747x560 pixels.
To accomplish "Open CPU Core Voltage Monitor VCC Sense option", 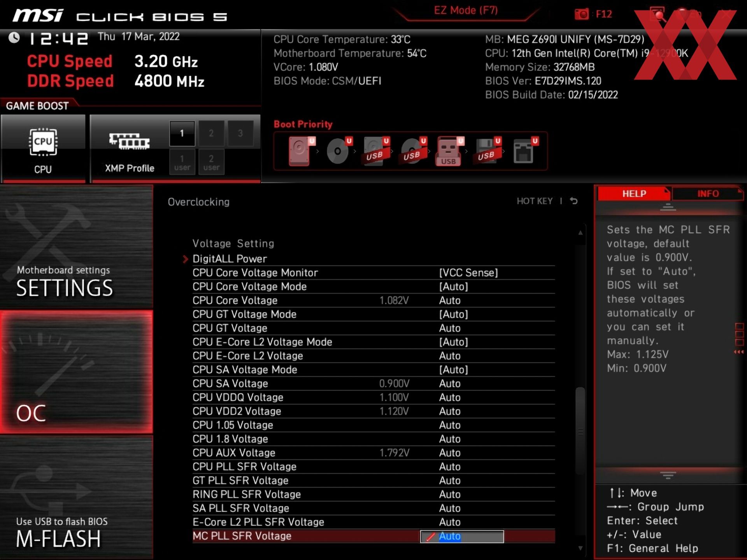I will coord(468,273).
